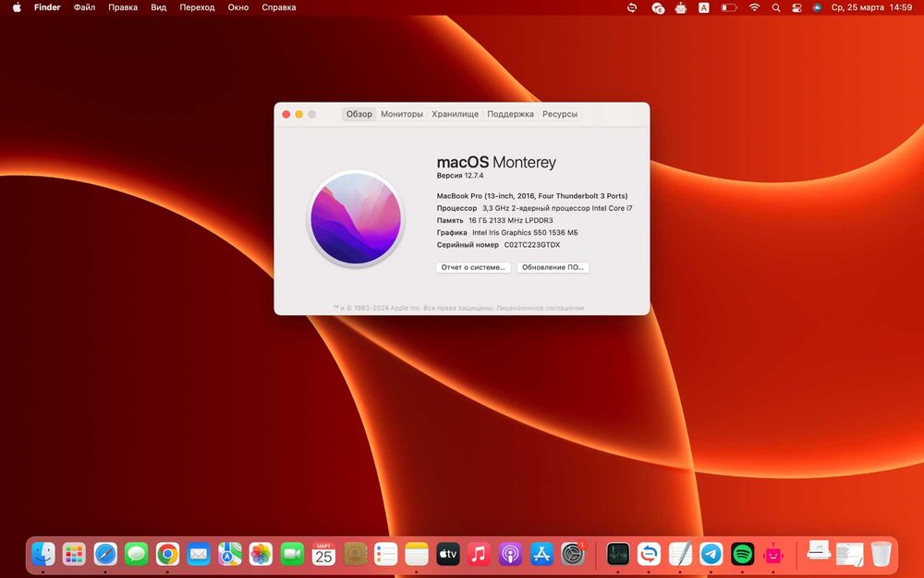Open the Music app in Dock
This screenshot has width=924, height=578.
pos(479,554)
